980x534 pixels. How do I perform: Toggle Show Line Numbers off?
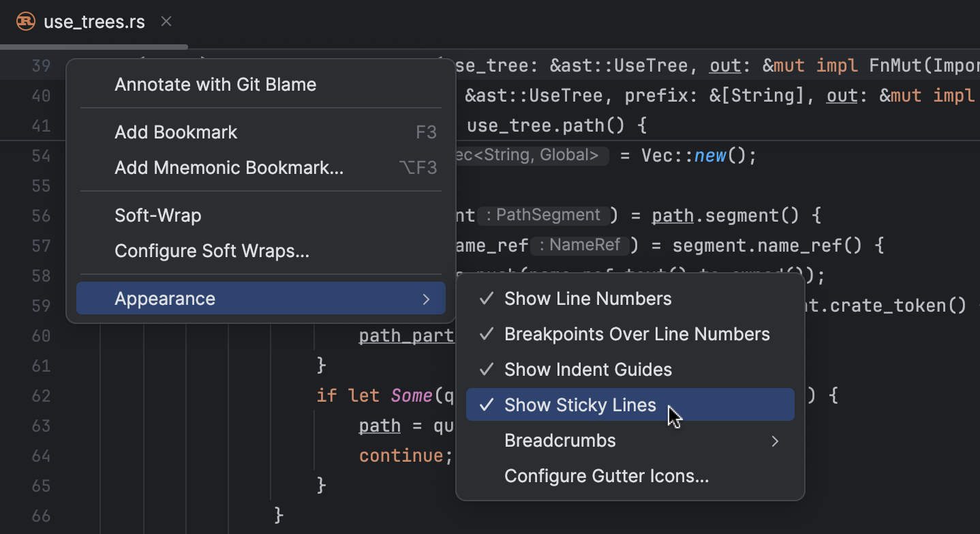coord(587,298)
